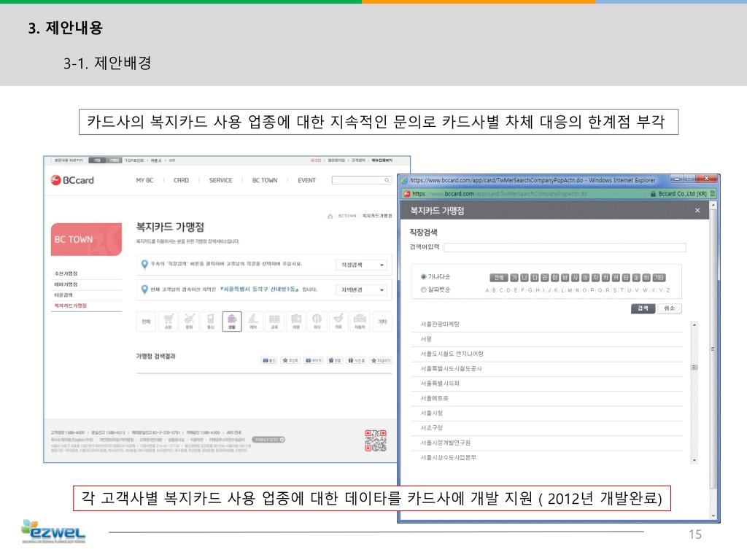747x560 pixels.
Task: Select the medical mortar category icon
Action: click(338, 321)
